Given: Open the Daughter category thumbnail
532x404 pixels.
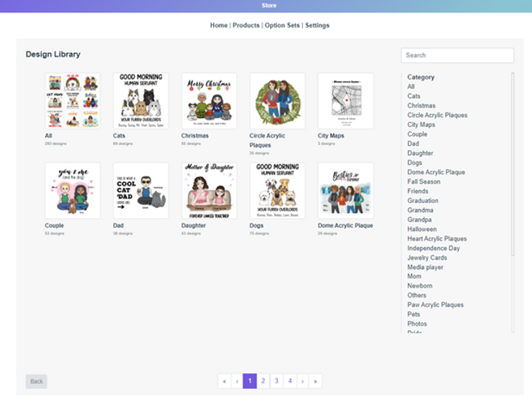Looking at the screenshot, I should (x=209, y=191).
